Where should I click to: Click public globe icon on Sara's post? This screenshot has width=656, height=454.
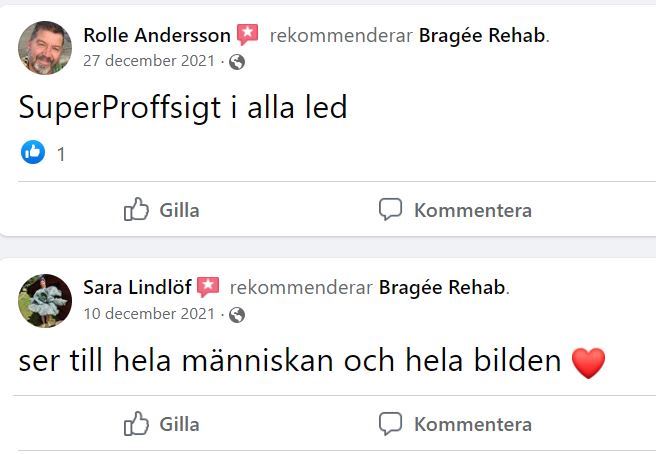pyautogui.click(x=237, y=315)
